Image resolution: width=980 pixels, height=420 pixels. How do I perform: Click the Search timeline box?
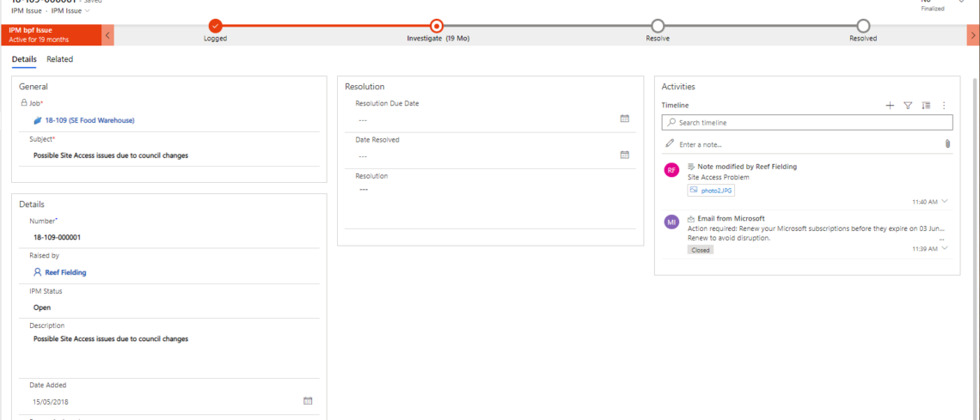click(x=807, y=122)
